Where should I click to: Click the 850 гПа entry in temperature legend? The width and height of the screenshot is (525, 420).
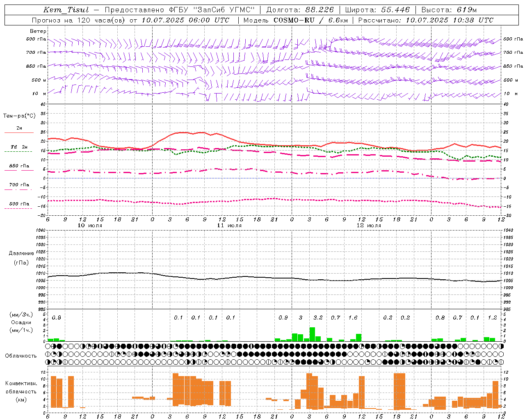coord(19,166)
